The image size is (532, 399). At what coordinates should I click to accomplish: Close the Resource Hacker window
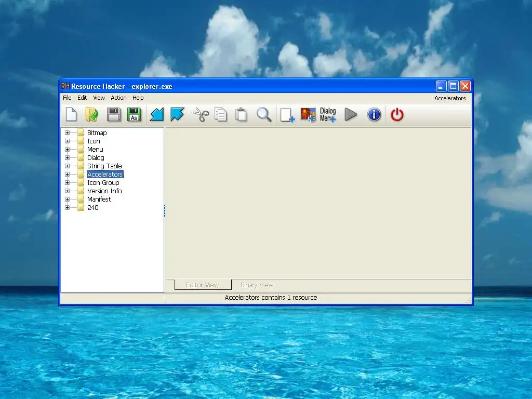(x=465, y=86)
